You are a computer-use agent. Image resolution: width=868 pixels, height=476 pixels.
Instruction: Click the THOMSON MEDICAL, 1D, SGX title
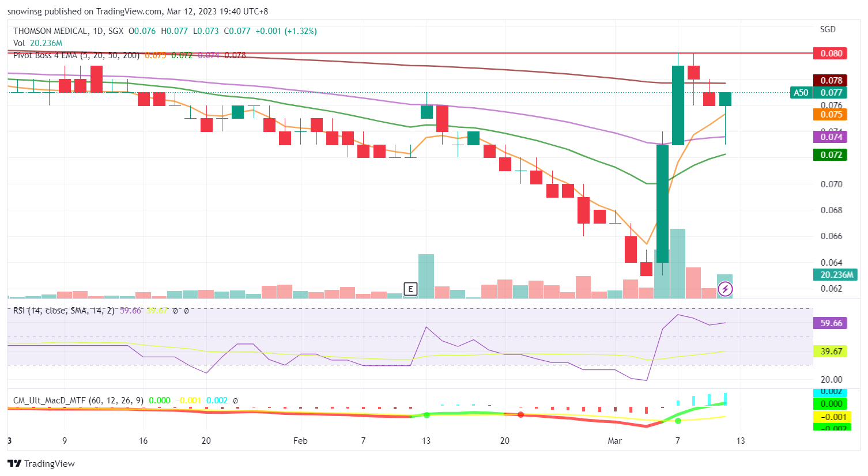69,31
